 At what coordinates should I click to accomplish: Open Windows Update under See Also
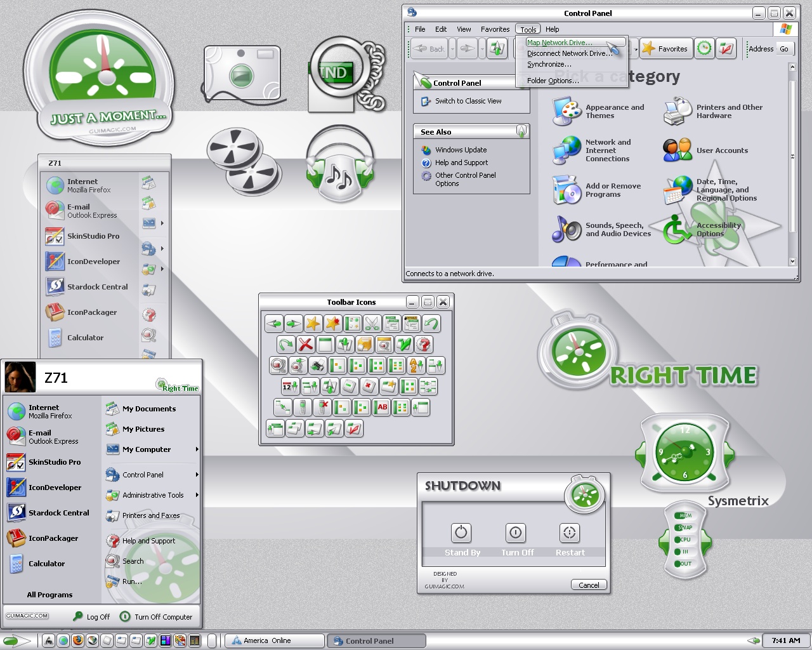461,150
